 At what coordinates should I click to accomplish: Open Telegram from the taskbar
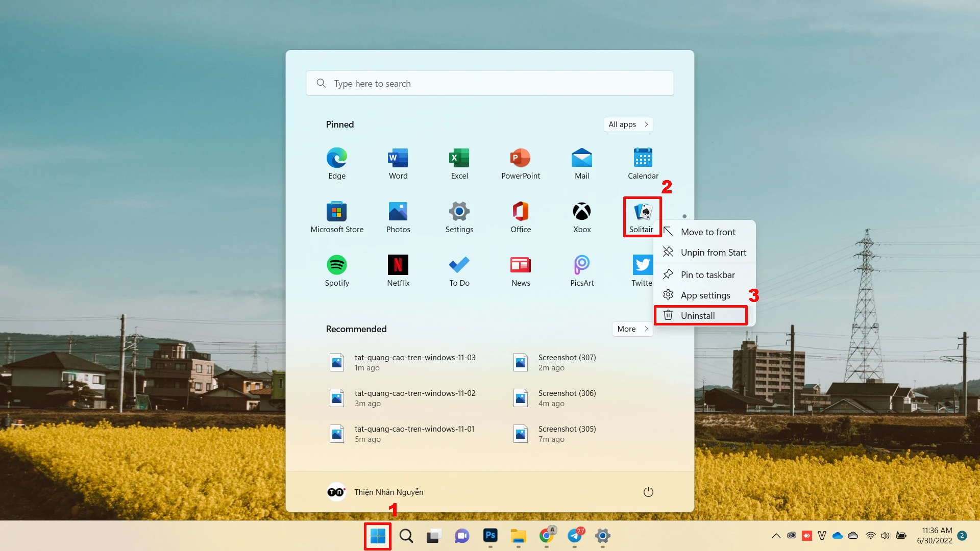[575, 536]
